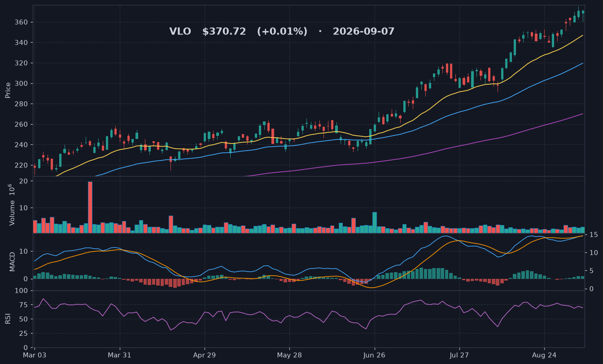
Task: Click the May 28 date label
Action: 289,355
